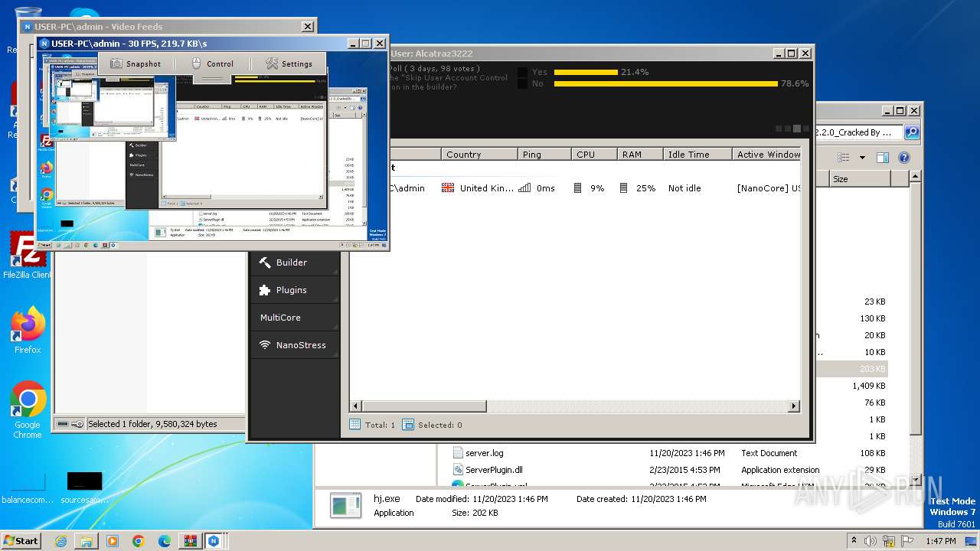
Task: Click the Plugins puzzle icon
Action: coord(265,290)
